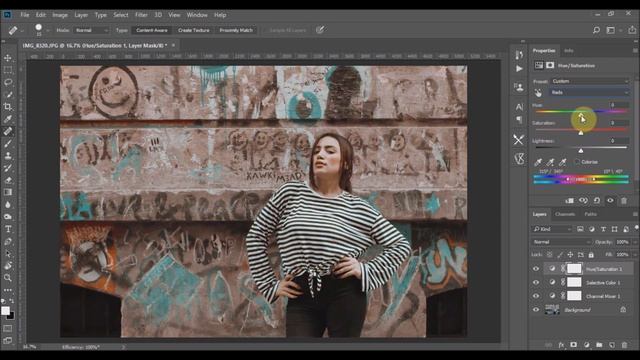Viewport: 640px width, 360px height.
Task: Select the Zoom tool
Action: pos(8,278)
